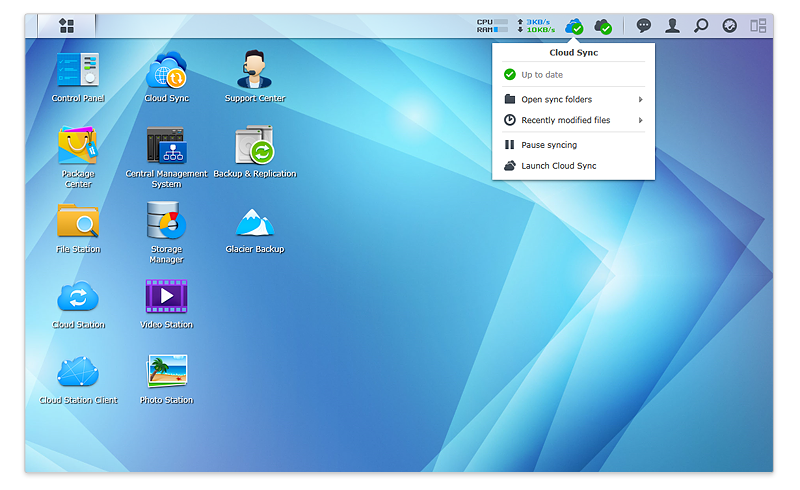Open Video Station

tap(166, 297)
